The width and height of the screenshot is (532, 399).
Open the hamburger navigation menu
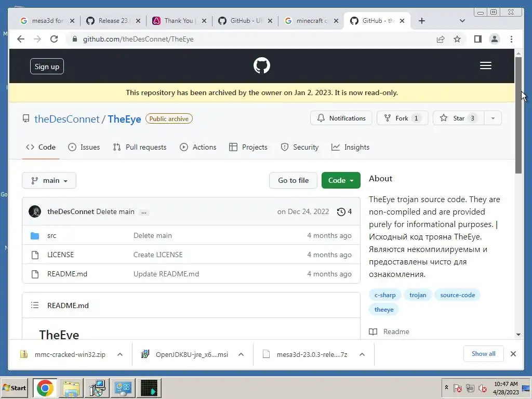(x=486, y=65)
